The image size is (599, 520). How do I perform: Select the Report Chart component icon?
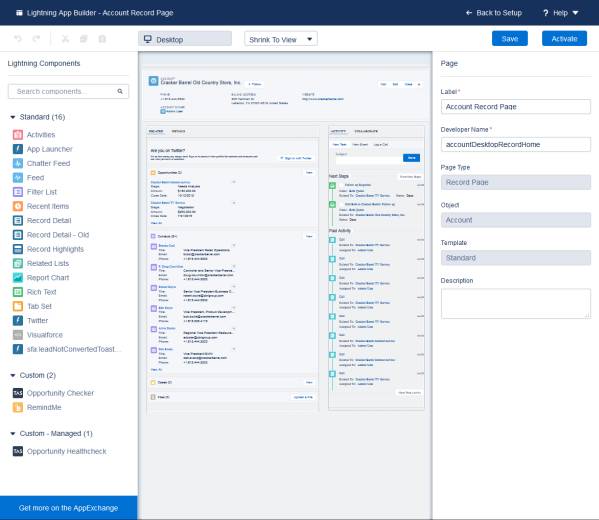click(x=18, y=278)
